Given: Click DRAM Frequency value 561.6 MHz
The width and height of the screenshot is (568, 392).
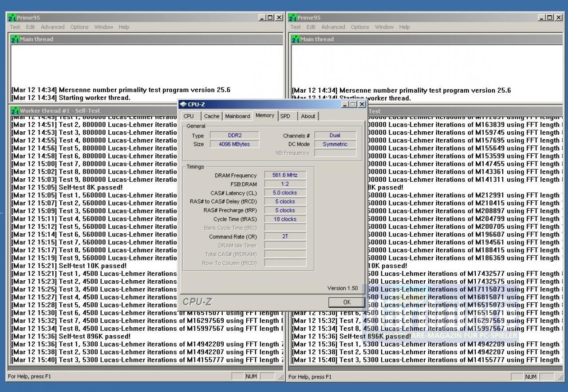Looking at the screenshot, I should pos(285,175).
